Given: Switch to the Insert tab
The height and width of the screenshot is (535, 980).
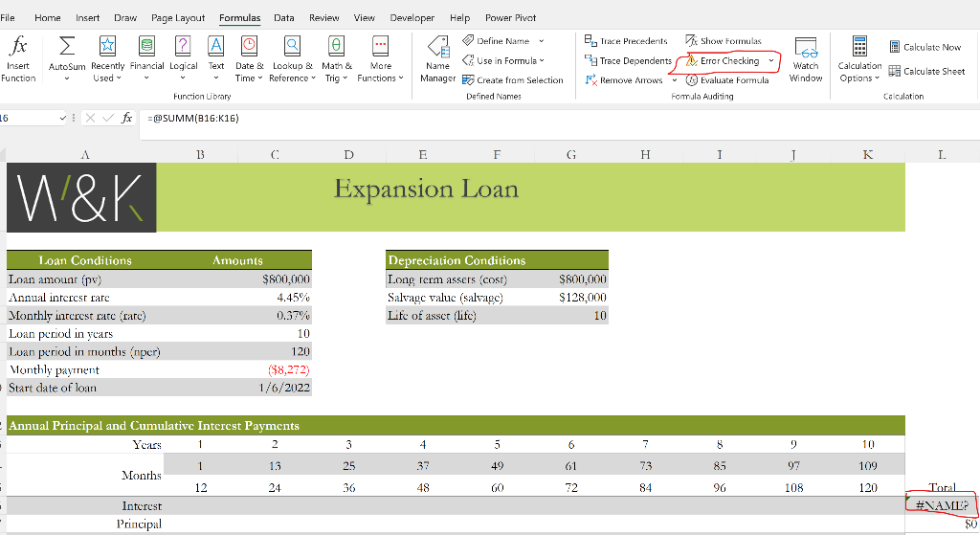Looking at the screenshot, I should click(87, 17).
